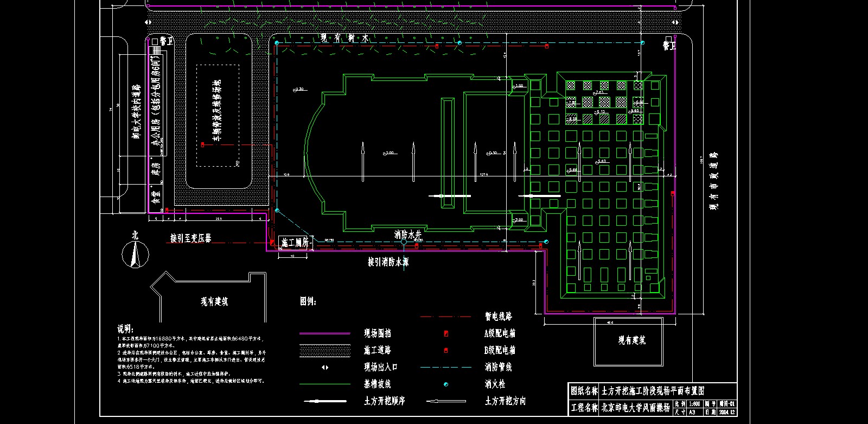Select the 说明: heading
Image resolution: width=868 pixels, height=424 pixels.
[125, 329]
